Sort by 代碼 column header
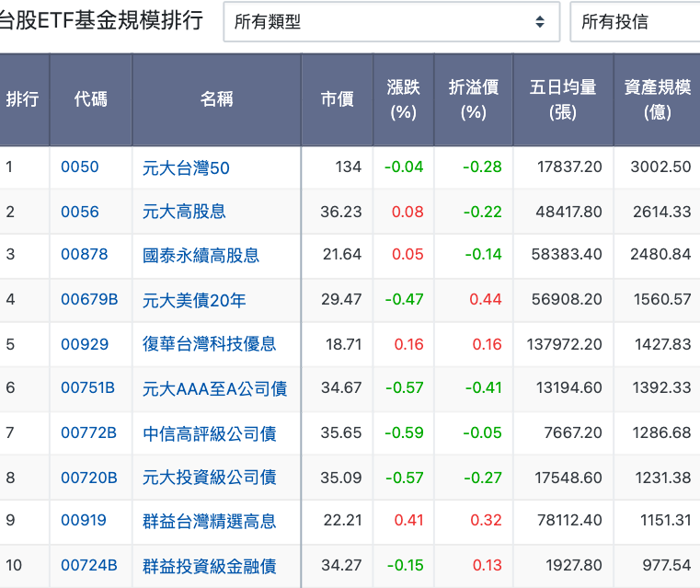This screenshot has height=588, width=700. 91,99
